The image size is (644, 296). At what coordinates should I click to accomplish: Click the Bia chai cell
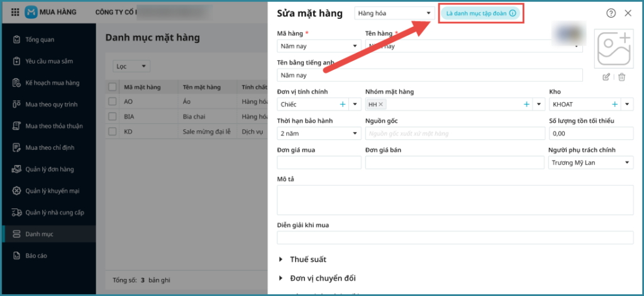(194, 117)
